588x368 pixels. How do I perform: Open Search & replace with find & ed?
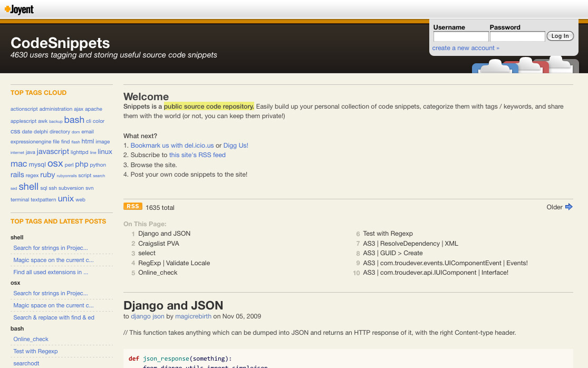[x=54, y=317]
